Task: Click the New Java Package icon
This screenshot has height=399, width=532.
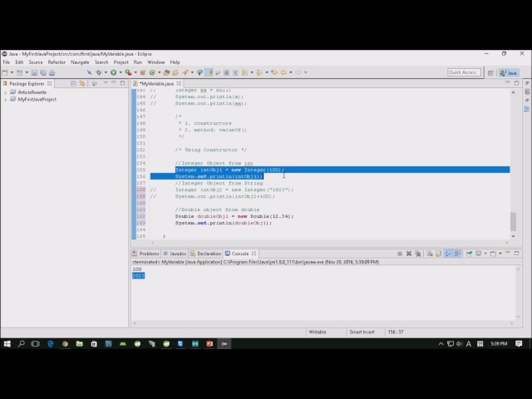Action: click(143, 72)
